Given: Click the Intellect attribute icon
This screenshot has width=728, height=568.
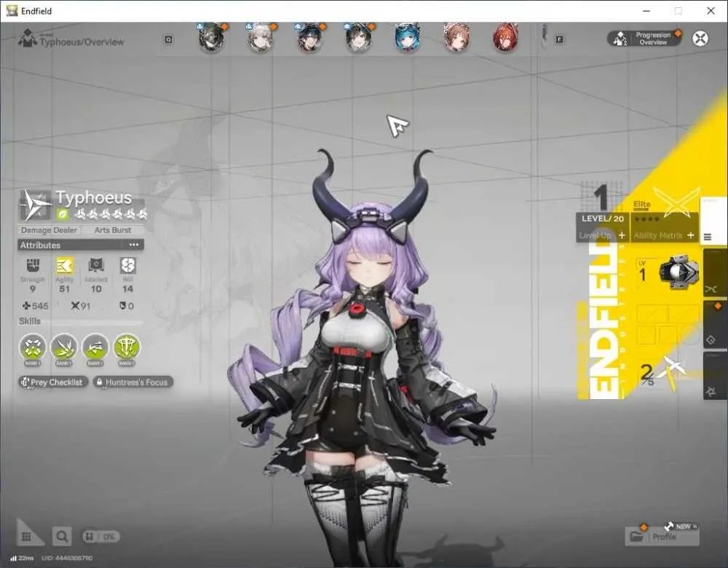Looking at the screenshot, I should pos(96,266).
